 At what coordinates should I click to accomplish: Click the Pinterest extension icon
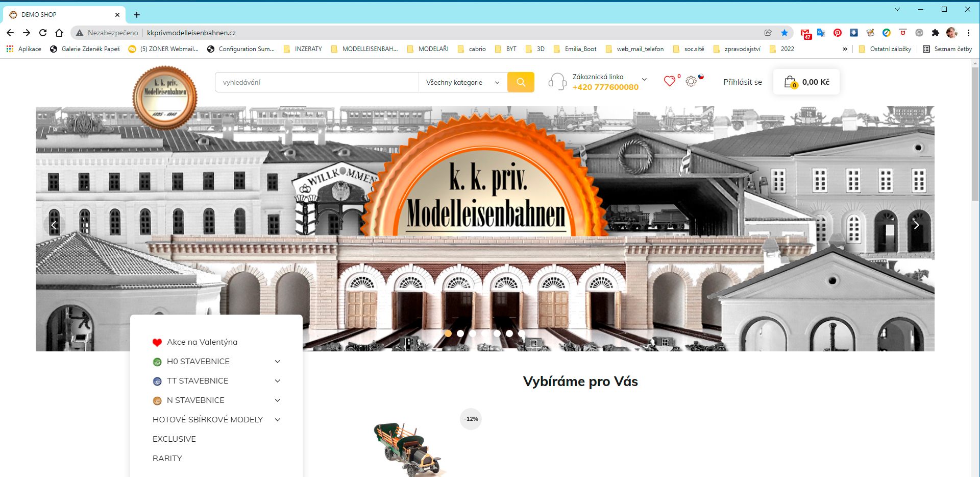838,33
